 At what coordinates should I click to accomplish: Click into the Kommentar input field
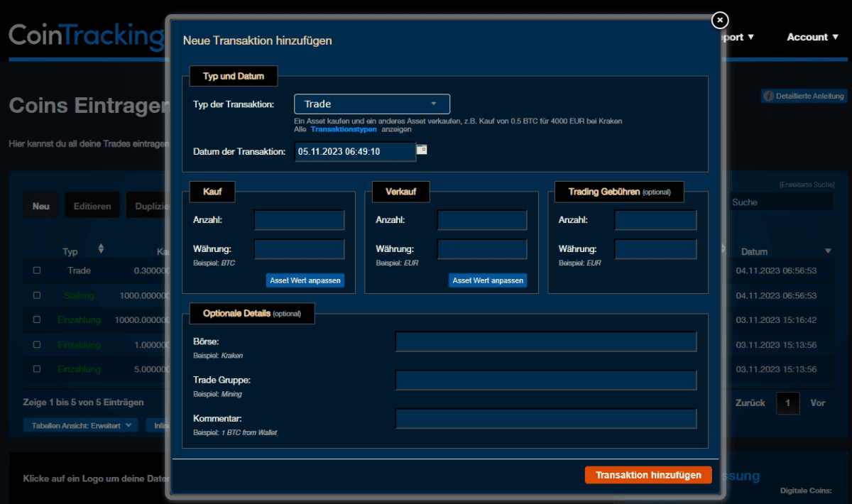click(545, 419)
